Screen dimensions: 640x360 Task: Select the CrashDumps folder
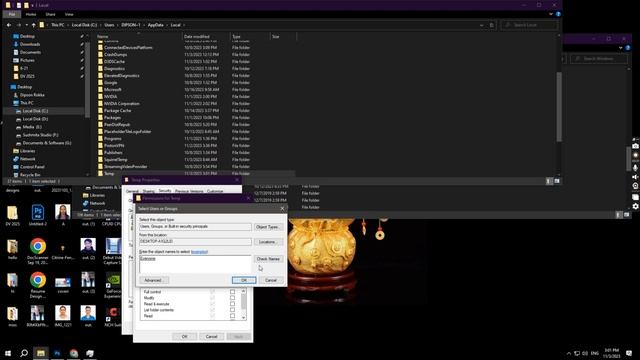[116, 55]
